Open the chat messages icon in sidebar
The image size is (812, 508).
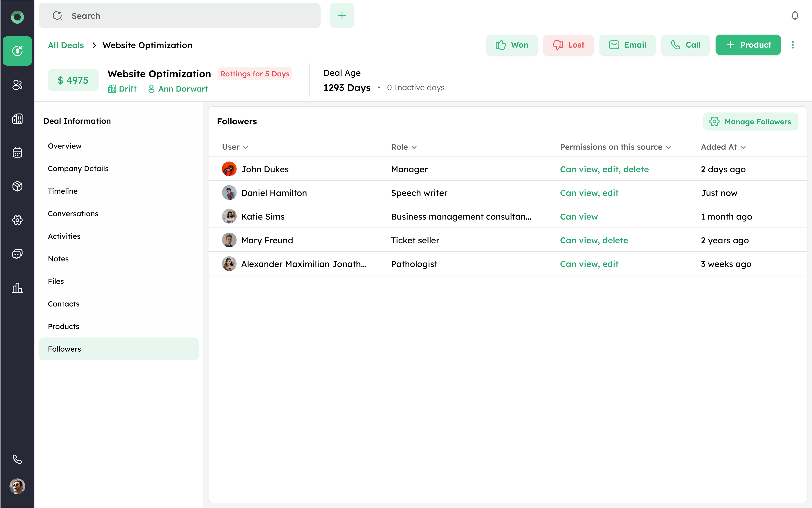coord(17,254)
